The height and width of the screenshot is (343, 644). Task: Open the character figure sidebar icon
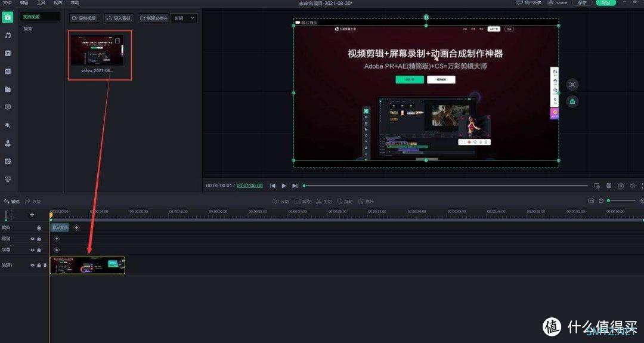pos(8,143)
